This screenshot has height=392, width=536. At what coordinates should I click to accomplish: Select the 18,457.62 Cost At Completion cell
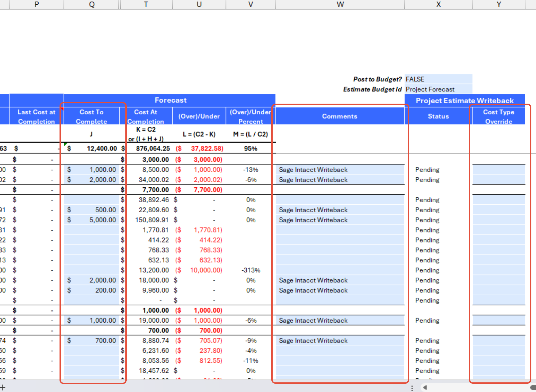pyautogui.click(x=146, y=371)
